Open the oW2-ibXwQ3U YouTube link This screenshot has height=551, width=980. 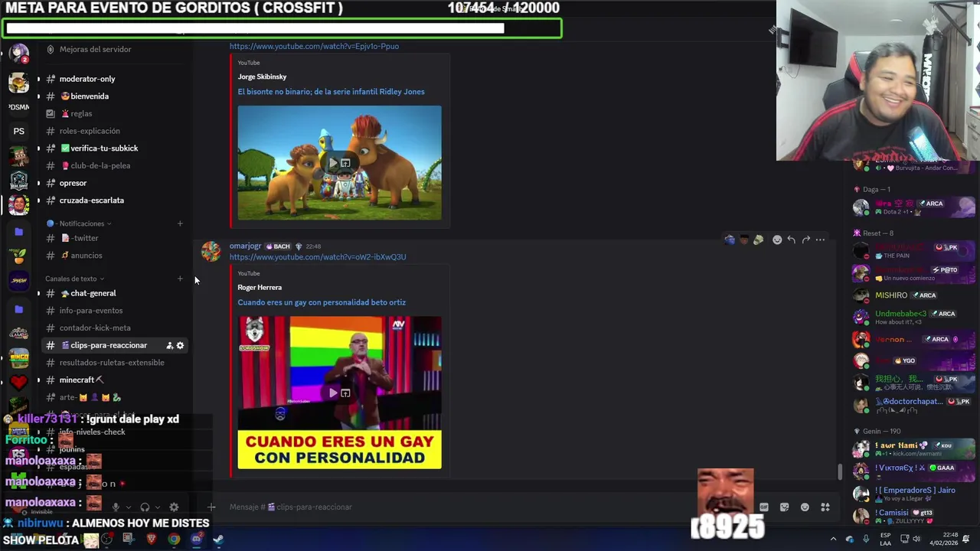pos(318,257)
